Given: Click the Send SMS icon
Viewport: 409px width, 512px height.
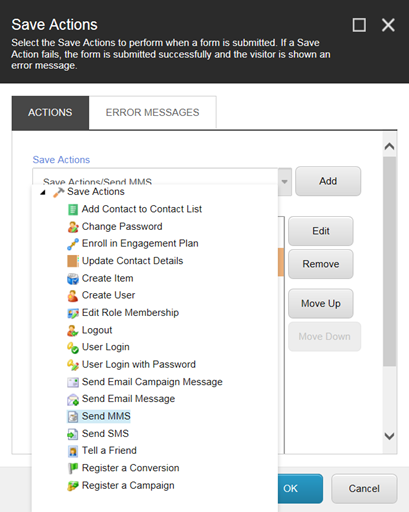Looking at the screenshot, I should point(73,434).
